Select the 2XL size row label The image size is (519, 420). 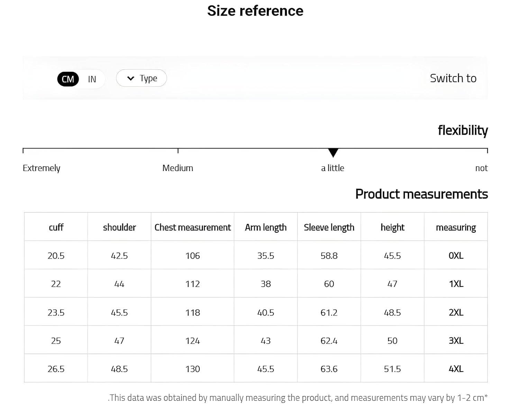coord(456,312)
